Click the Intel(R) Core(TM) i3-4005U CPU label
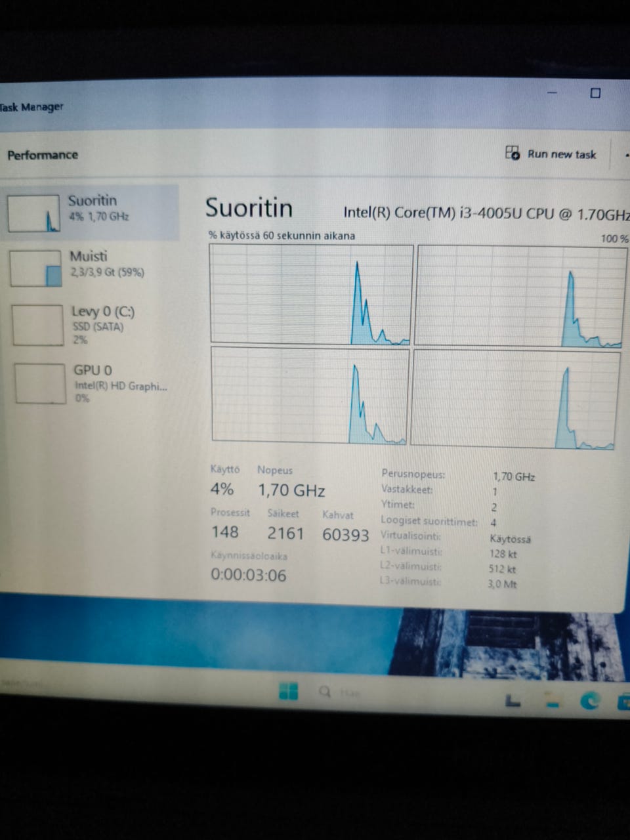Image resolution: width=630 pixels, height=840 pixels. (486, 213)
